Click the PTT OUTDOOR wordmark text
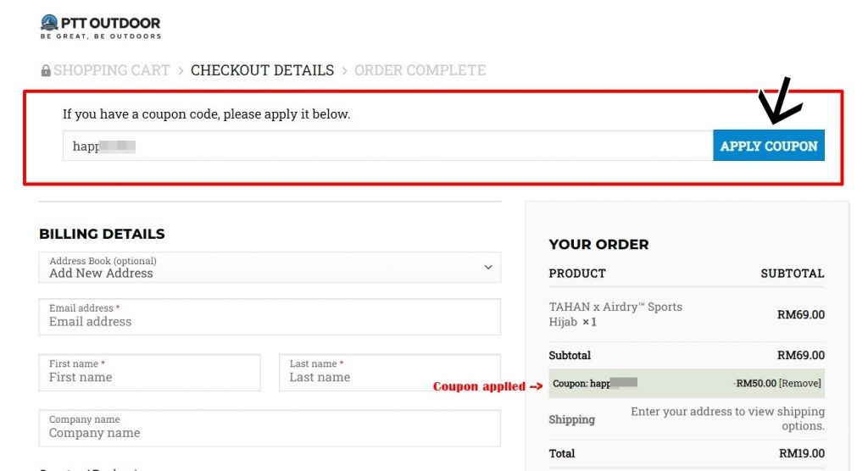The width and height of the screenshot is (868, 471). [x=112, y=23]
